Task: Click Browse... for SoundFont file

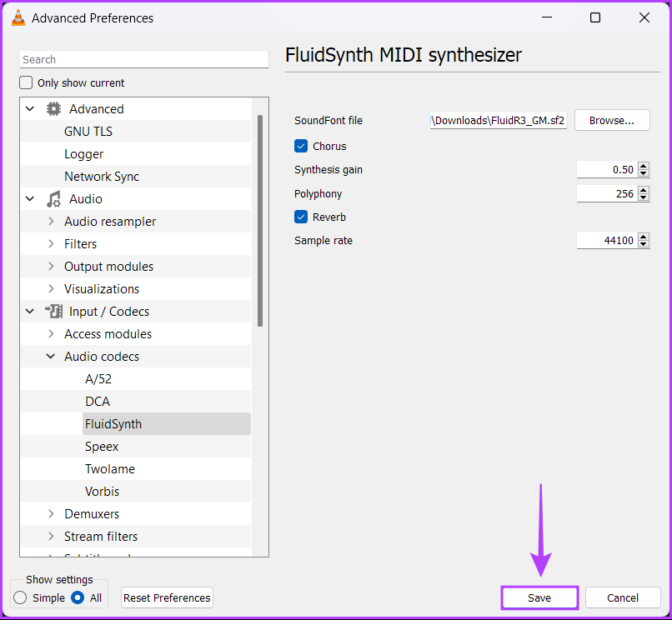Action: pyautogui.click(x=612, y=120)
